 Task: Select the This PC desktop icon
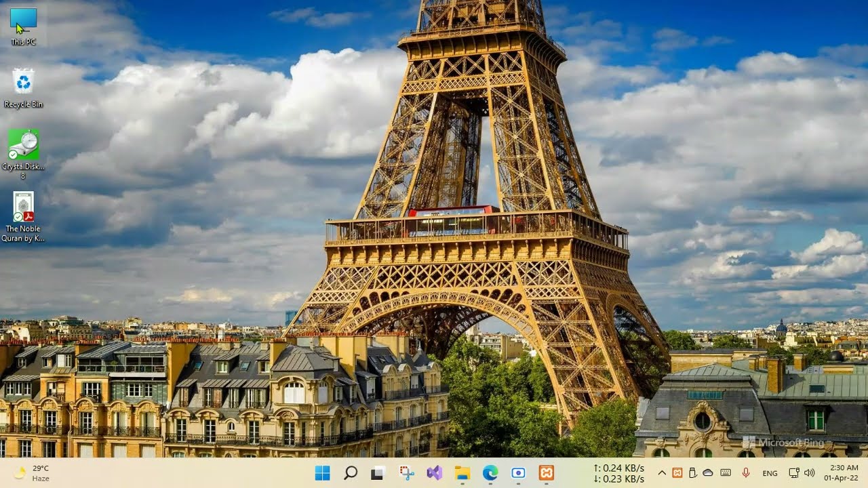point(24,26)
